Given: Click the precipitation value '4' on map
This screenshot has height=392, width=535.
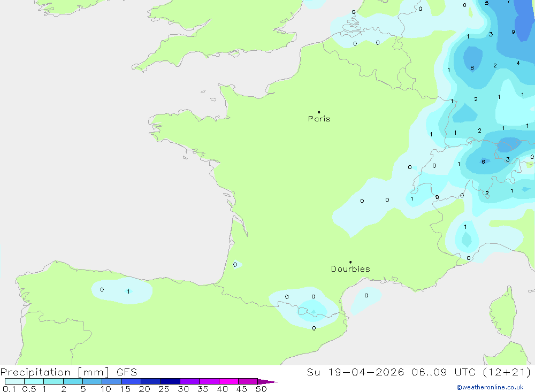Looking at the screenshot, I should click(518, 63).
